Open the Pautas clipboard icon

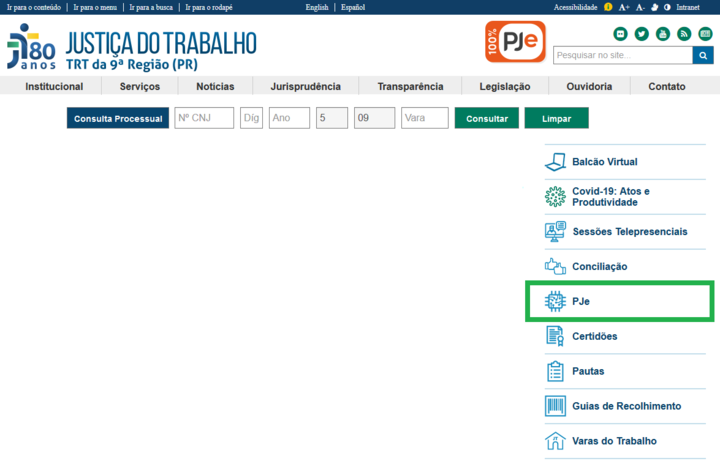click(555, 371)
